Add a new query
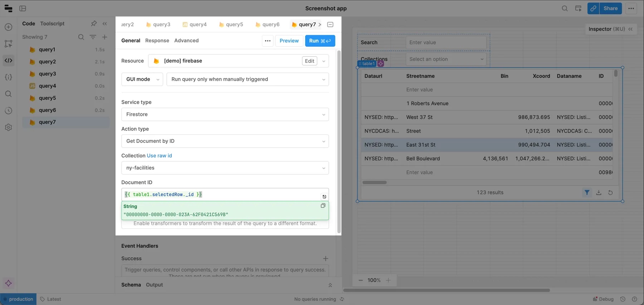644x305 pixels. (x=104, y=37)
